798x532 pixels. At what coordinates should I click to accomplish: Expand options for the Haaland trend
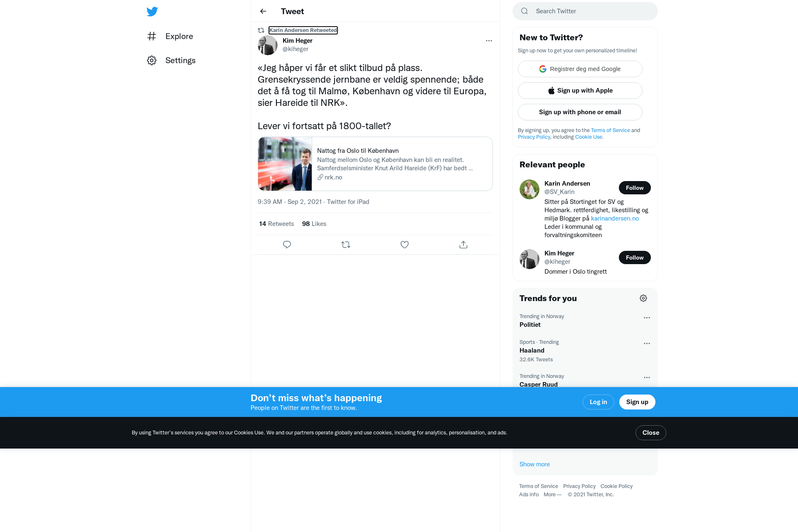[x=647, y=343]
